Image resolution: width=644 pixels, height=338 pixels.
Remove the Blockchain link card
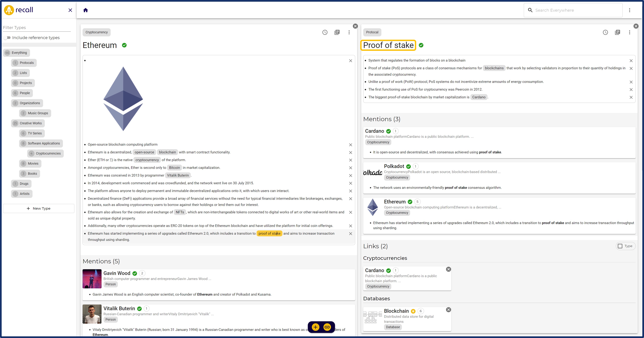pos(448,310)
